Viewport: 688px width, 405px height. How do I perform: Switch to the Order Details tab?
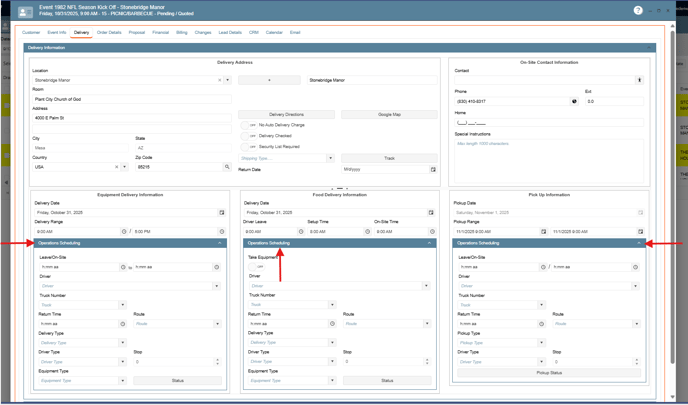tap(109, 33)
